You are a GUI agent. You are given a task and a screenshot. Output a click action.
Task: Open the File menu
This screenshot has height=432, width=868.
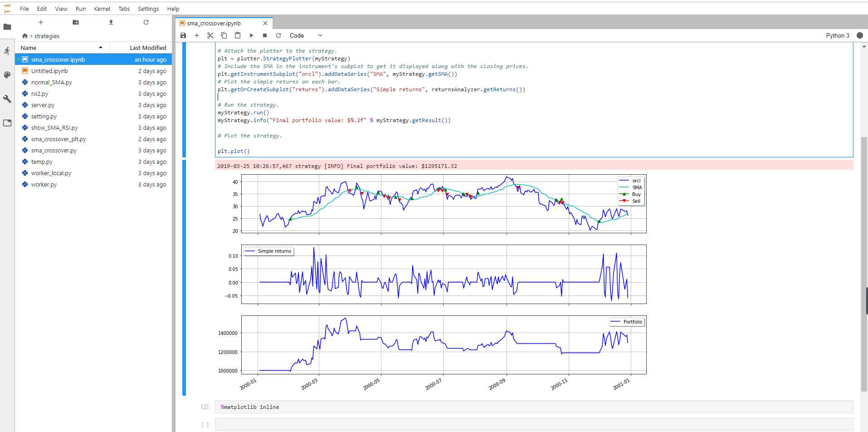click(24, 9)
